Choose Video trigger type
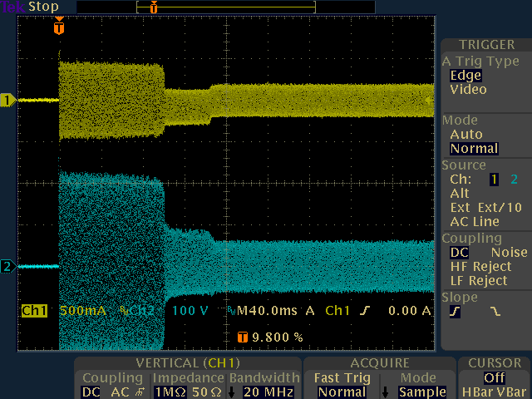The height and width of the screenshot is (399, 532). (468, 89)
